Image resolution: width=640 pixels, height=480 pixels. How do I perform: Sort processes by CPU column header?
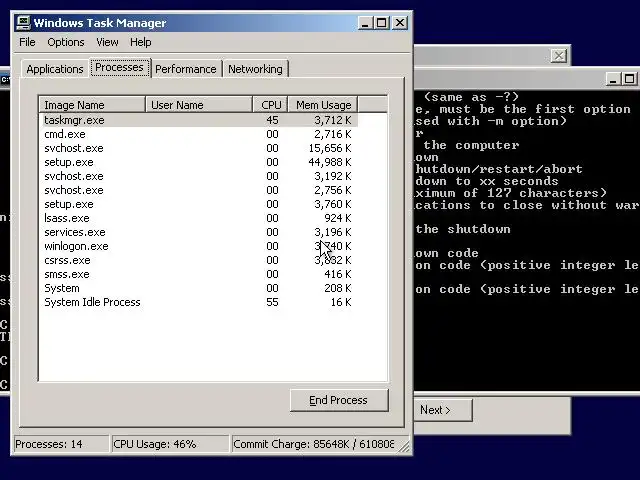pos(271,105)
